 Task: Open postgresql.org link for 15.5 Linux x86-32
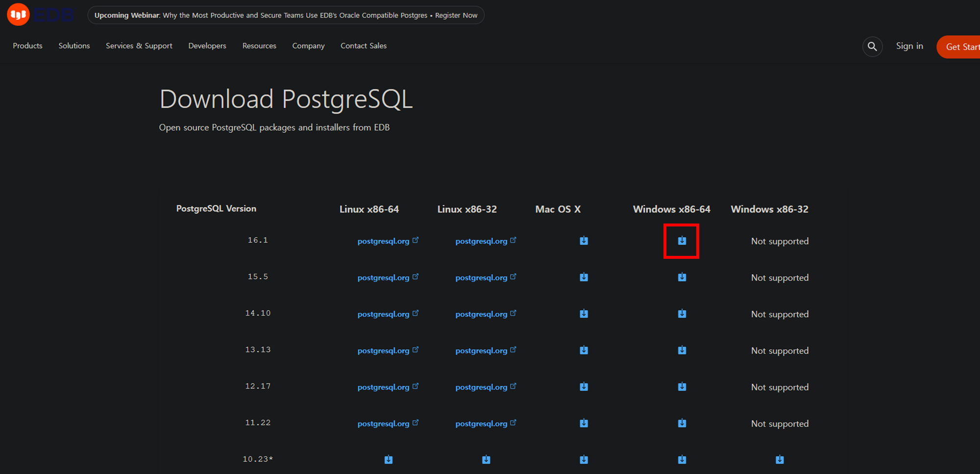pos(486,277)
